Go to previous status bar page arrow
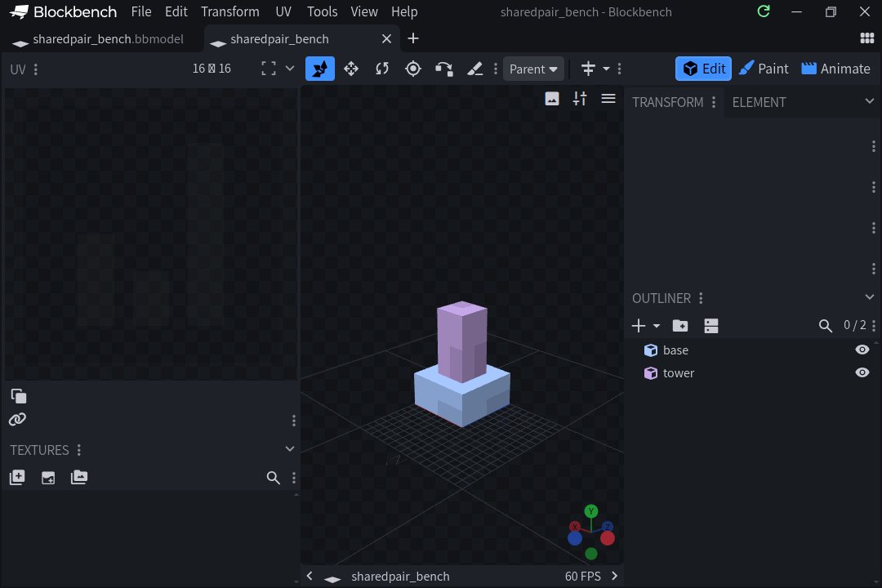This screenshot has width=882, height=588. click(x=310, y=576)
